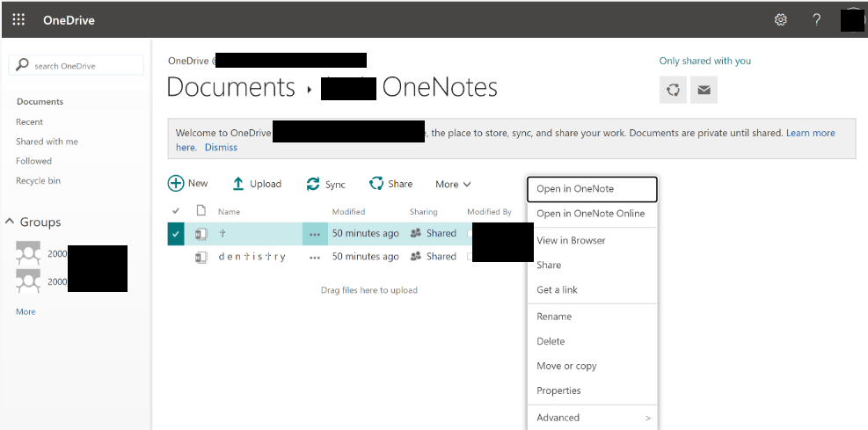
Task: Choose Open in OneNote
Action: coord(593,189)
